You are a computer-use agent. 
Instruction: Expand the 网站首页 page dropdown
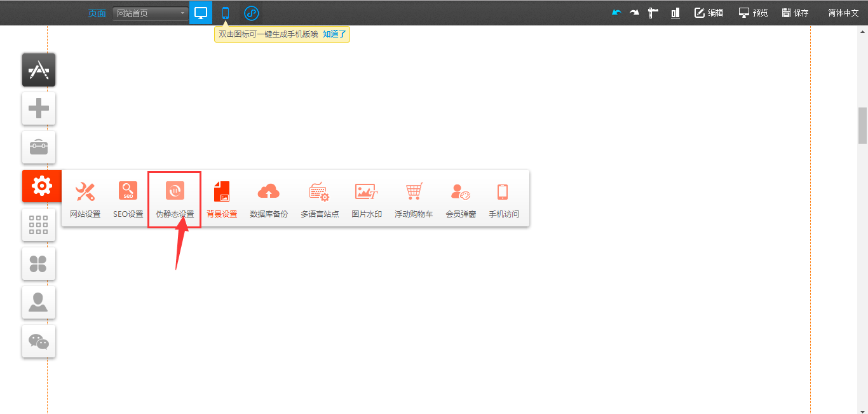click(x=150, y=13)
